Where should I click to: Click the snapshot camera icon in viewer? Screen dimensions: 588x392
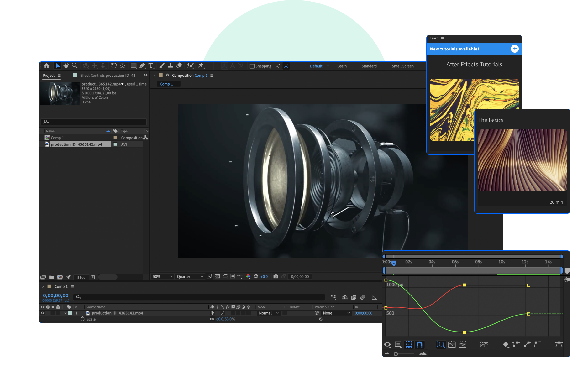pos(276,276)
